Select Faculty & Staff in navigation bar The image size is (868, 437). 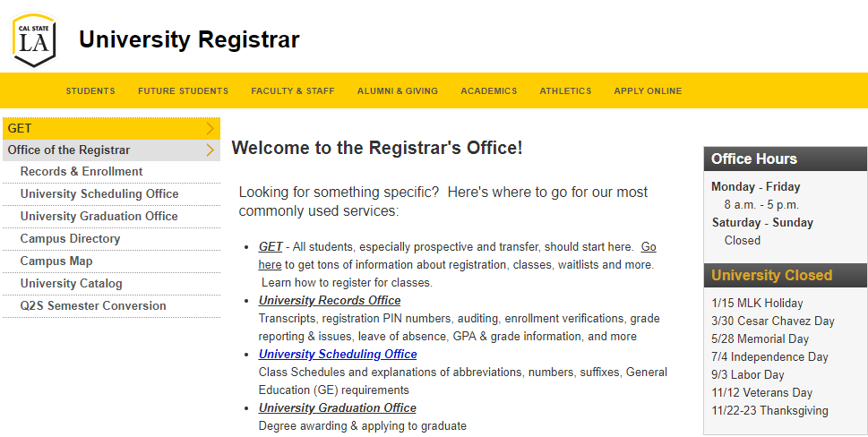coord(293,91)
